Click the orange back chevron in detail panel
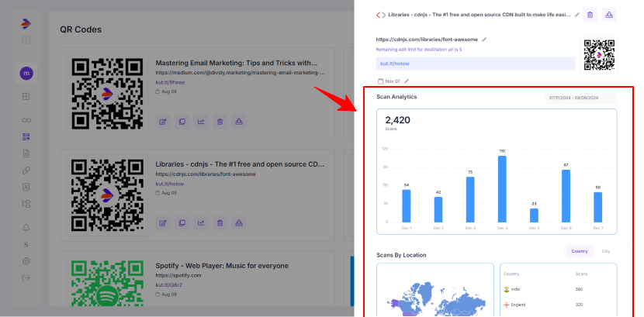Viewport: 644px width, 317px height. click(379, 15)
